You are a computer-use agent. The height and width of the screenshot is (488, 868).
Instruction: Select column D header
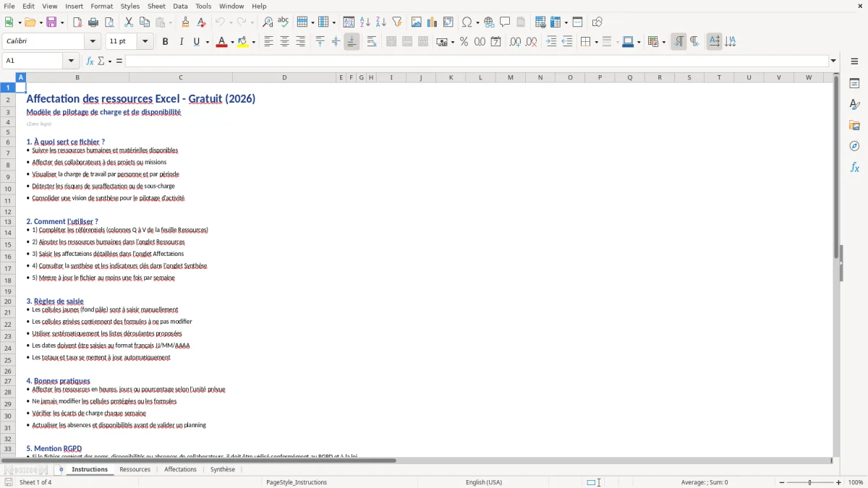(284, 77)
